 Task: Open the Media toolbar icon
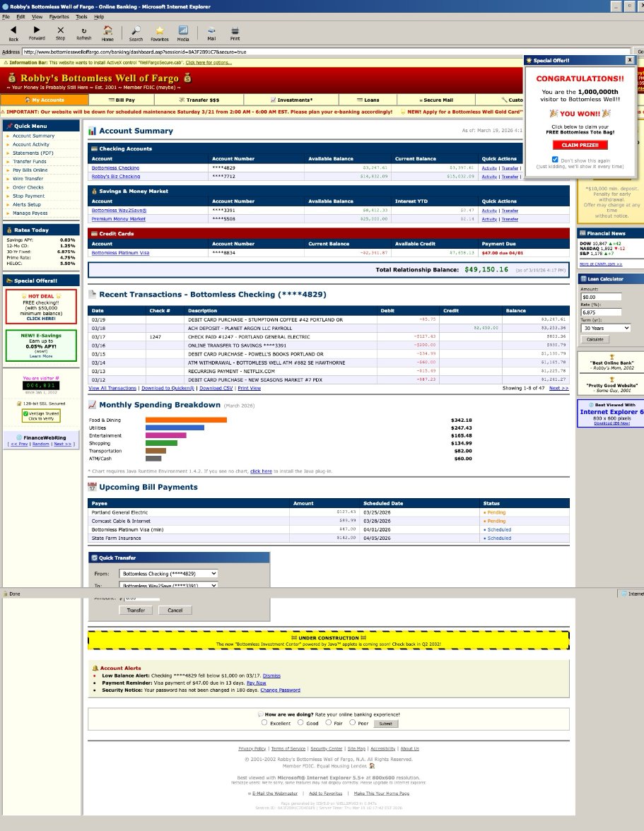click(x=183, y=30)
